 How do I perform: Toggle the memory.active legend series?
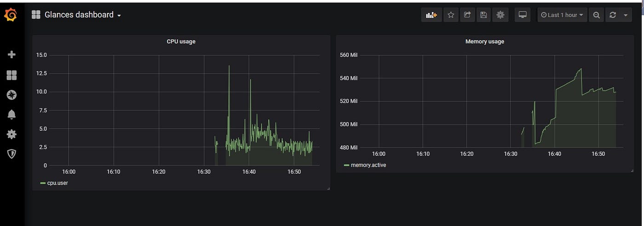coord(368,165)
